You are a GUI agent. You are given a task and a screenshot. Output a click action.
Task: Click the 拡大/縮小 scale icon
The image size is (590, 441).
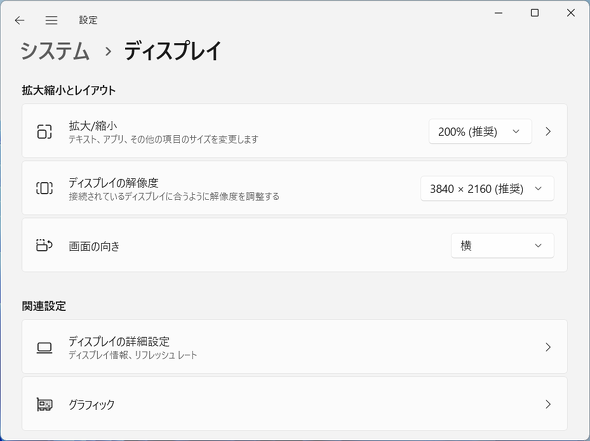[x=44, y=131]
